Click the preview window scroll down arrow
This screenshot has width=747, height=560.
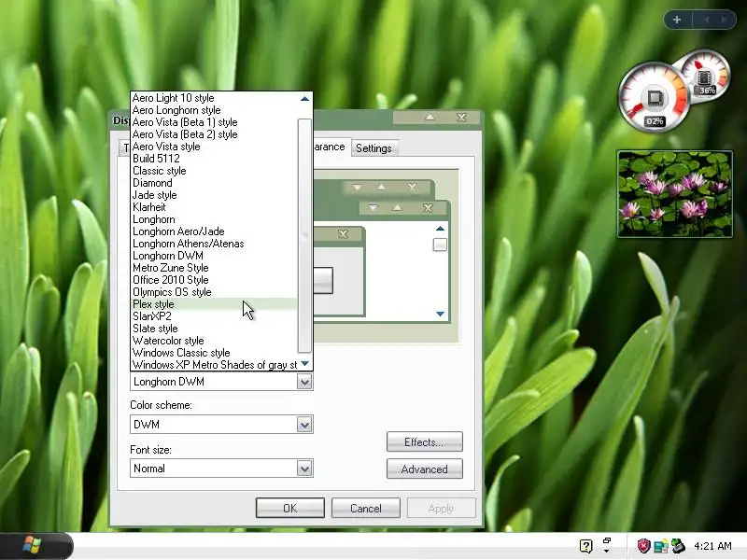coord(440,314)
